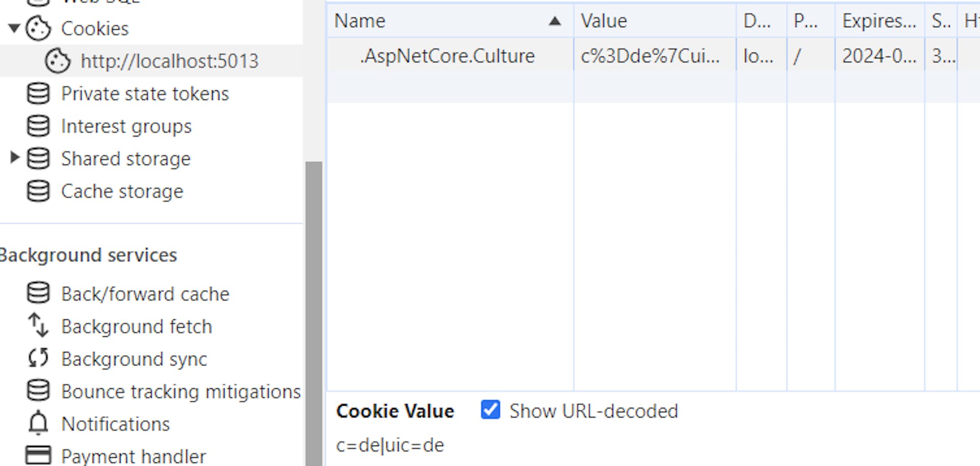Open the Payment handler section
Image resolution: width=980 pixels, height=466 pixels.
point(133,455)
